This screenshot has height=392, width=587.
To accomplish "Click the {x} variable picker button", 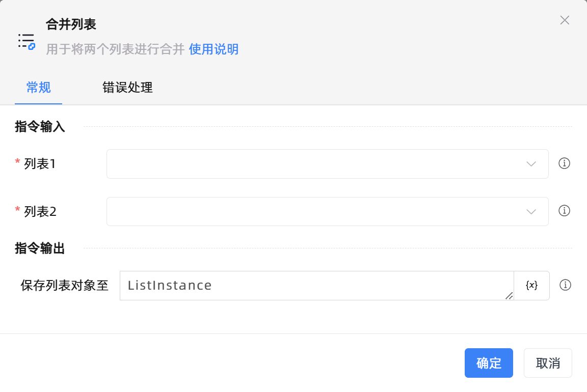I will [531, 286].
